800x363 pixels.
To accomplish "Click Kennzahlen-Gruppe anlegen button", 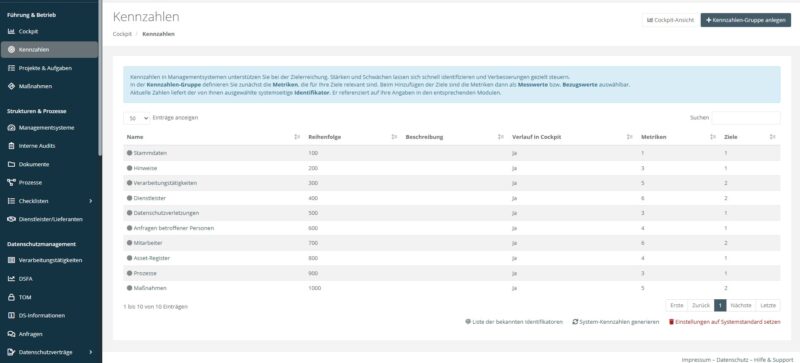I will pos(745,20).
